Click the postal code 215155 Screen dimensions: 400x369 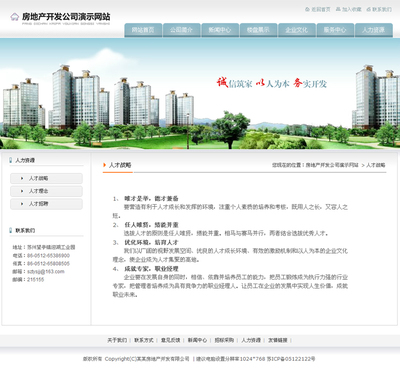36,280
